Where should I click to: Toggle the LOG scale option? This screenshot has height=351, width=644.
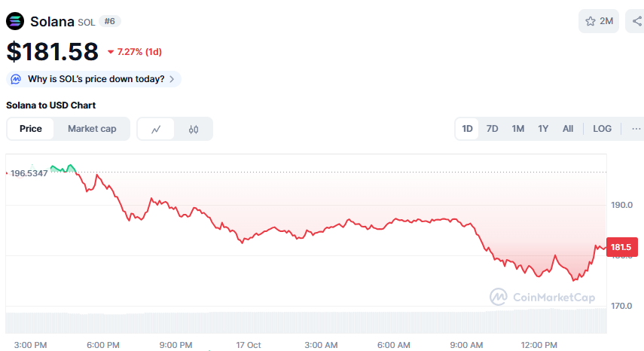coord(602,129)
